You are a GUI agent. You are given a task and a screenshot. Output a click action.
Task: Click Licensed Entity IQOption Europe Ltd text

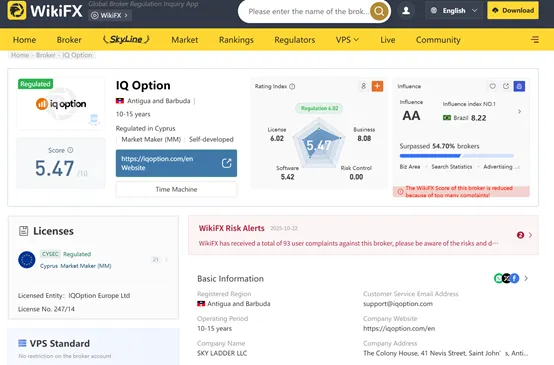coord(74,296)
